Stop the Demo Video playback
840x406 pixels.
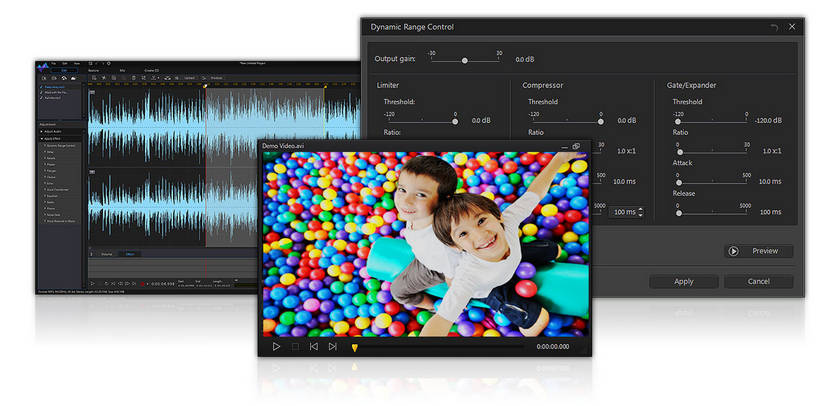click(x=295, y=346)
